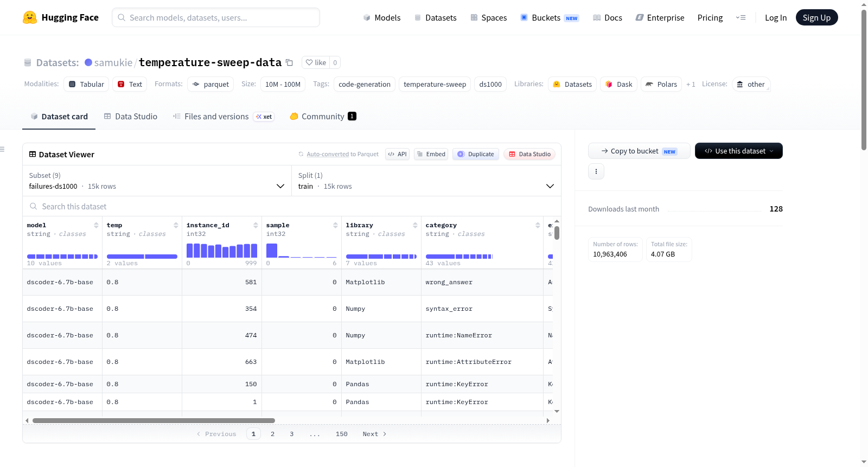Go to Models in the top navigation
The image size is (868, 467).
[x=382, y=18]
